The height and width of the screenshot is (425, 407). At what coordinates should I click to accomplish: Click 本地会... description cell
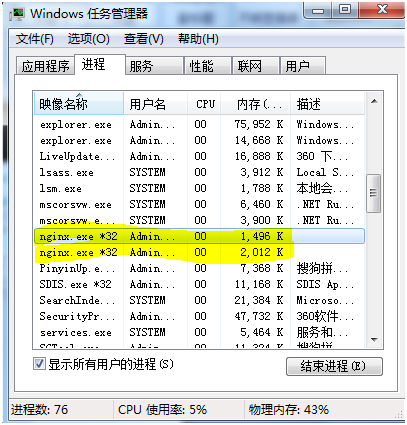tap(322, 188)
